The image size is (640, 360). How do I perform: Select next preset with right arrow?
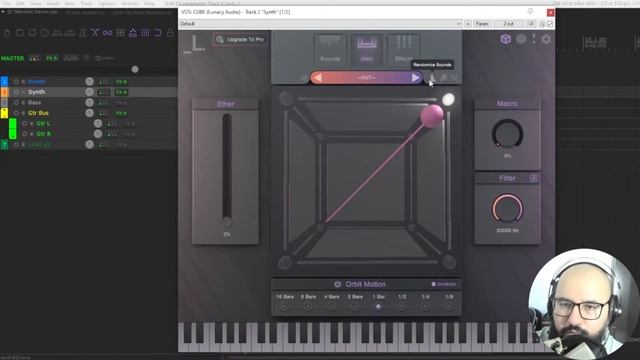click(x=415, y=78)
